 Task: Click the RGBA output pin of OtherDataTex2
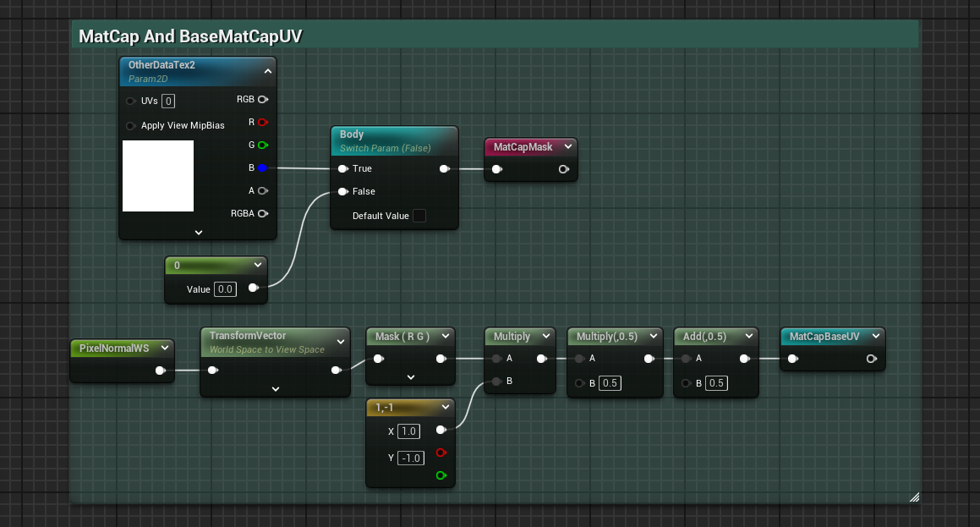[263, 214]
